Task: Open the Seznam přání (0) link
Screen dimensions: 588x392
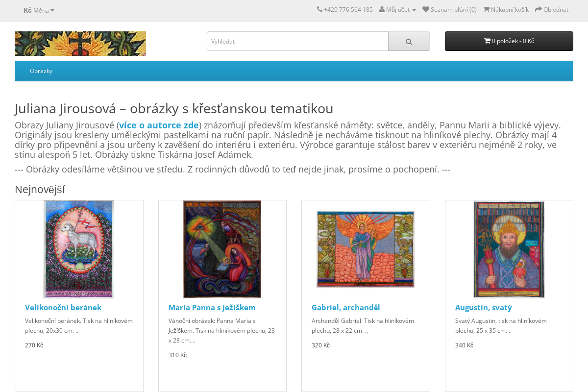Action: point(449,9)
